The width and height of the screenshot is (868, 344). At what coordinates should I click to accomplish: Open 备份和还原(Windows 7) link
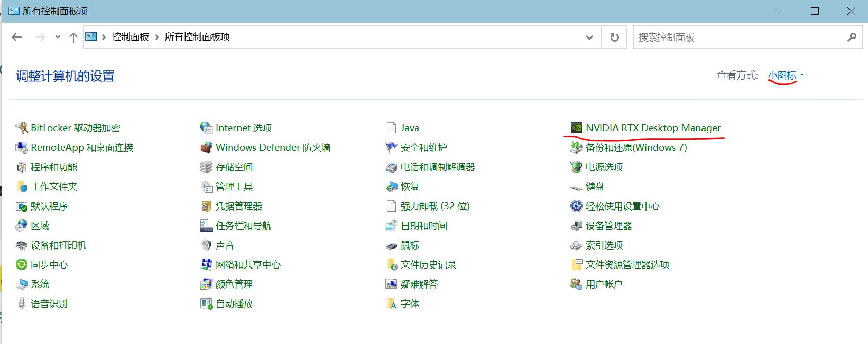pos(636,147)
